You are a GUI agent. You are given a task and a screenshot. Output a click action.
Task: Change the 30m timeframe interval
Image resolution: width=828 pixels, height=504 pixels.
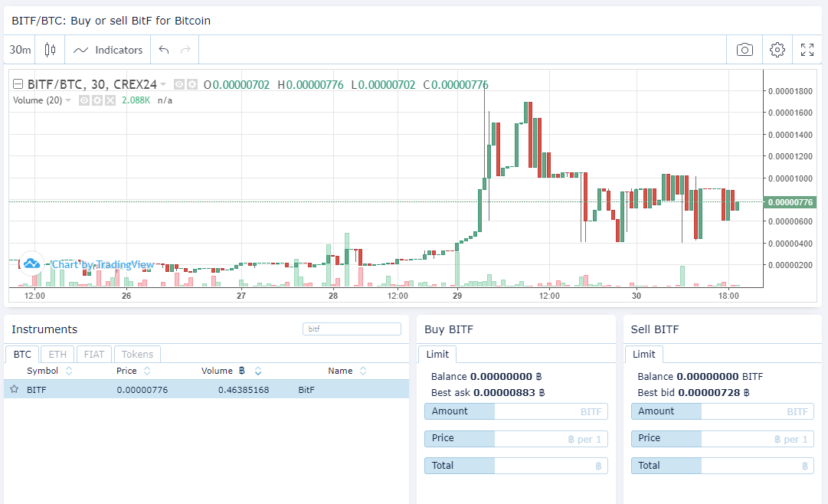tap(20, 50)
